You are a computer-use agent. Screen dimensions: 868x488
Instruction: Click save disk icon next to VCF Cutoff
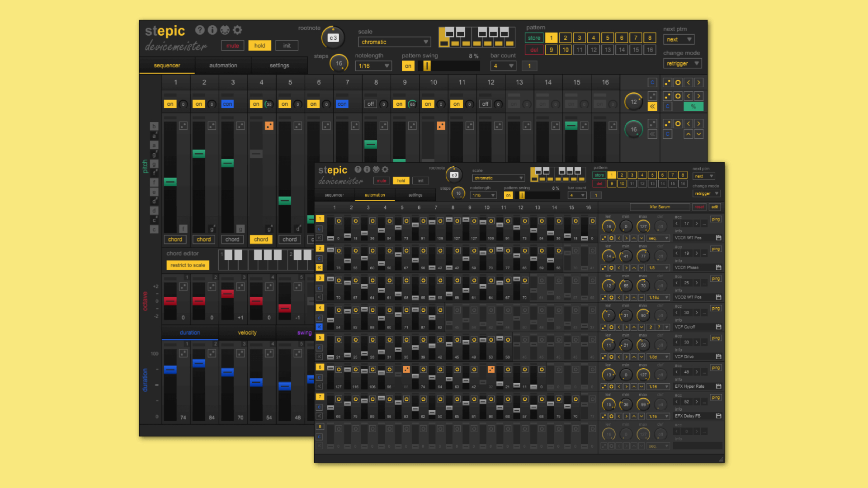click(x=718, y=327)
